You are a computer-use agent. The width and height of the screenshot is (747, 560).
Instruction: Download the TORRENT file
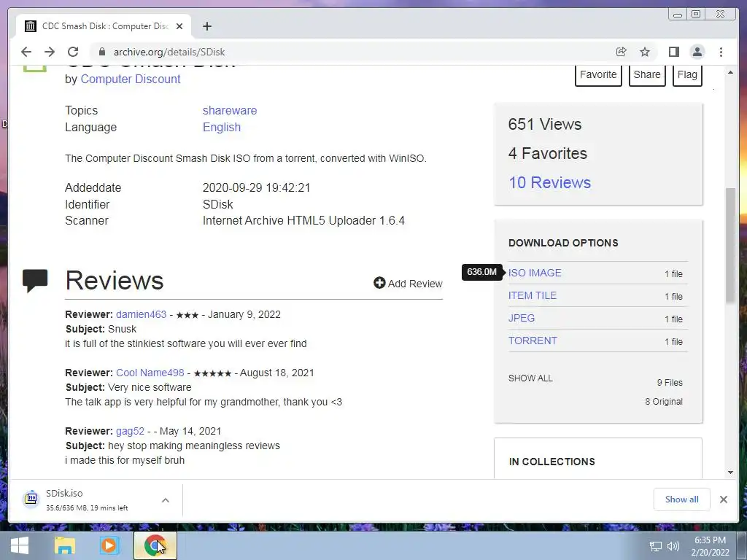click(532, 341)
